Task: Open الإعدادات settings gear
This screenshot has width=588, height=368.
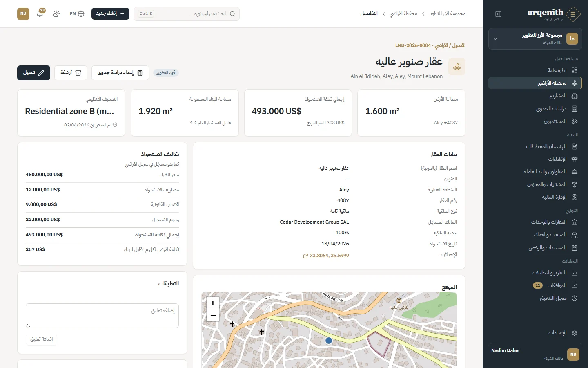Action: tap(575, 333)
